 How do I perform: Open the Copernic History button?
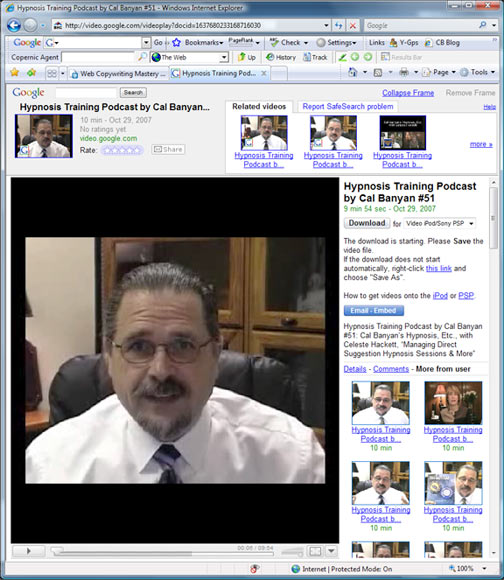point(281,57)
